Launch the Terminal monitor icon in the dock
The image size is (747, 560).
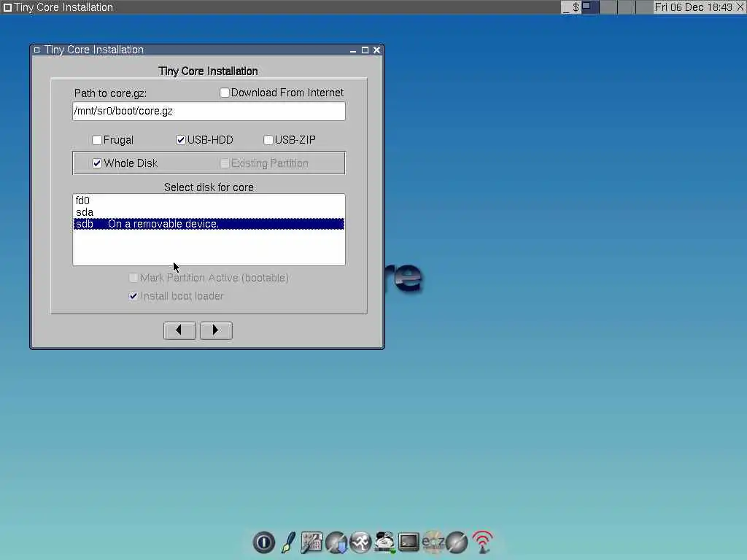tap(409, 542)
